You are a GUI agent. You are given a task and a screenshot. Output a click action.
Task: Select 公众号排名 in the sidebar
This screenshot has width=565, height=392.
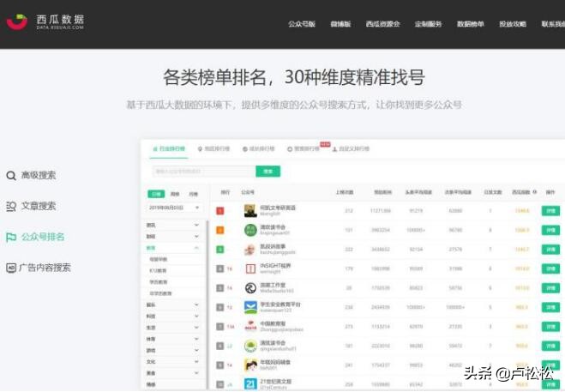pos(35,237)
